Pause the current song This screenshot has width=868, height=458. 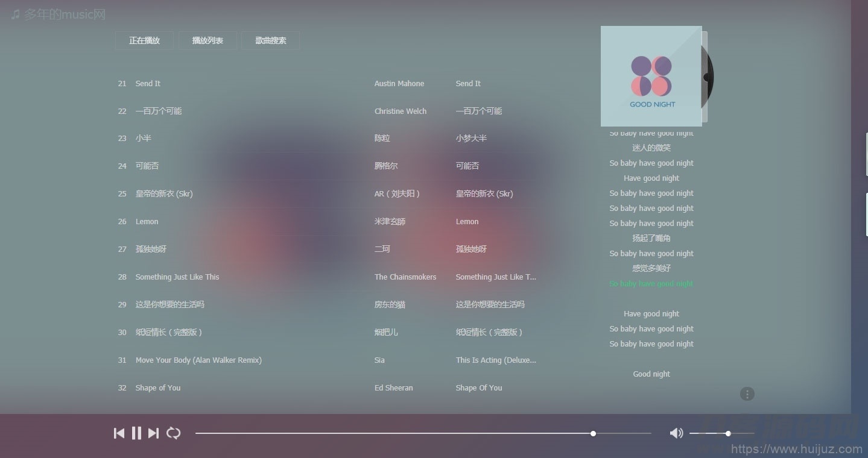136,433
